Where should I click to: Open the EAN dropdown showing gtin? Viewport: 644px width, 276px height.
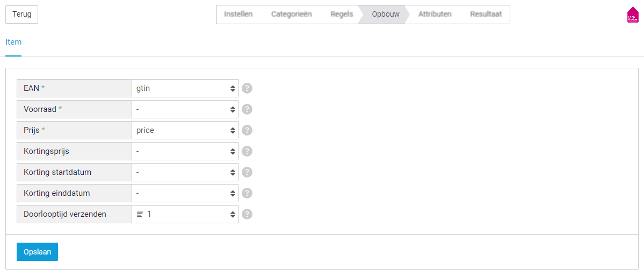(x=185, y=88)
